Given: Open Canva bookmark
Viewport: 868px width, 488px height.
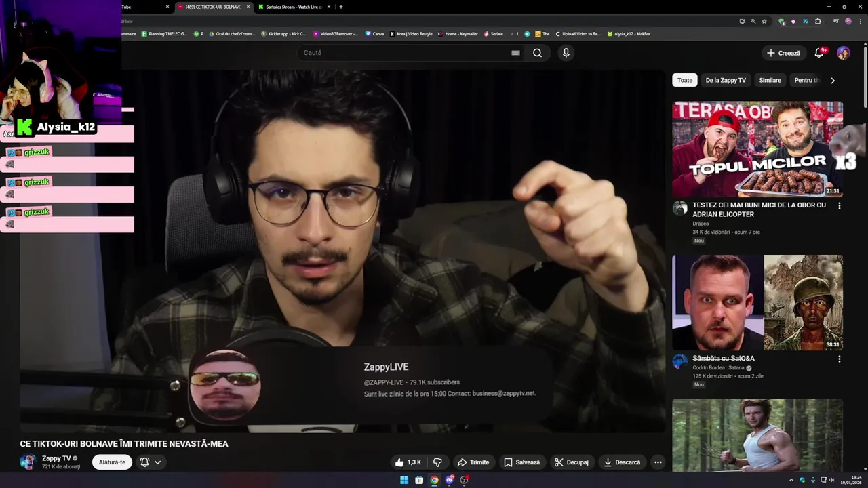Looking at the screenshot, I should pyautogui.click(x=374, y=34).
